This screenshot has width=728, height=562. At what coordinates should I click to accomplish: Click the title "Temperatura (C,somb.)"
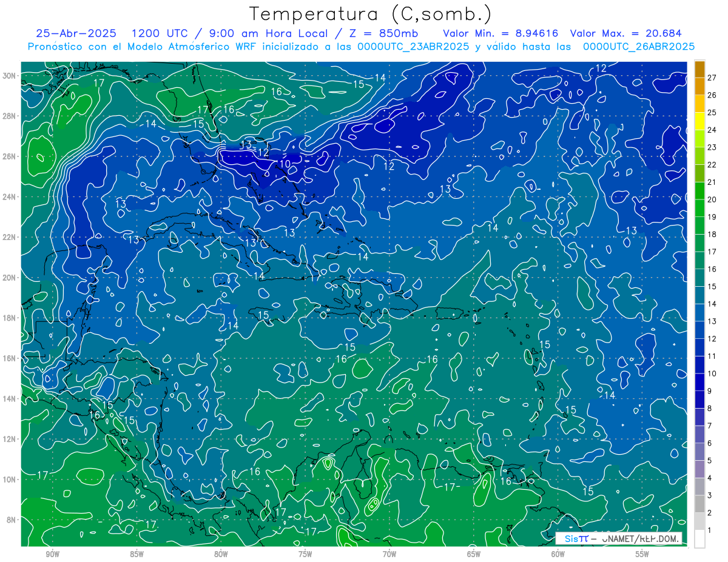point(370,13)
